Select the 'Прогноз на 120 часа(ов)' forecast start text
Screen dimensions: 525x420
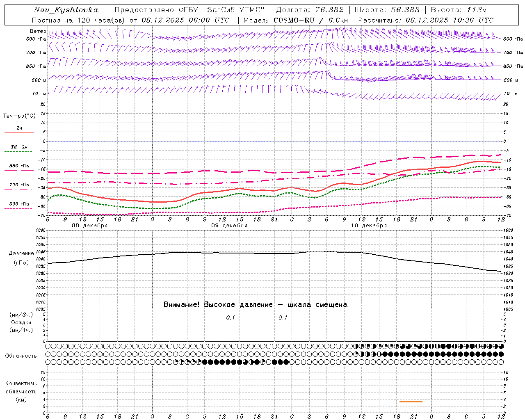tap(79, 20)
